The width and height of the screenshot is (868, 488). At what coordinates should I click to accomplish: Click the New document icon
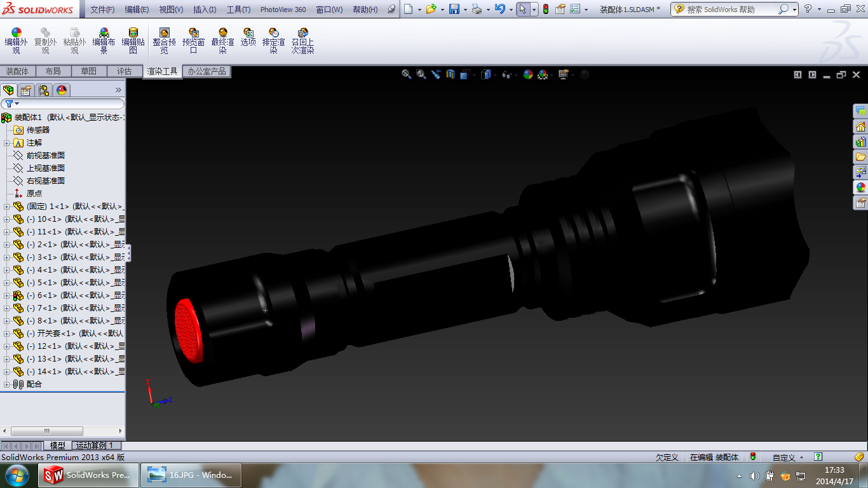pos(408,9)
